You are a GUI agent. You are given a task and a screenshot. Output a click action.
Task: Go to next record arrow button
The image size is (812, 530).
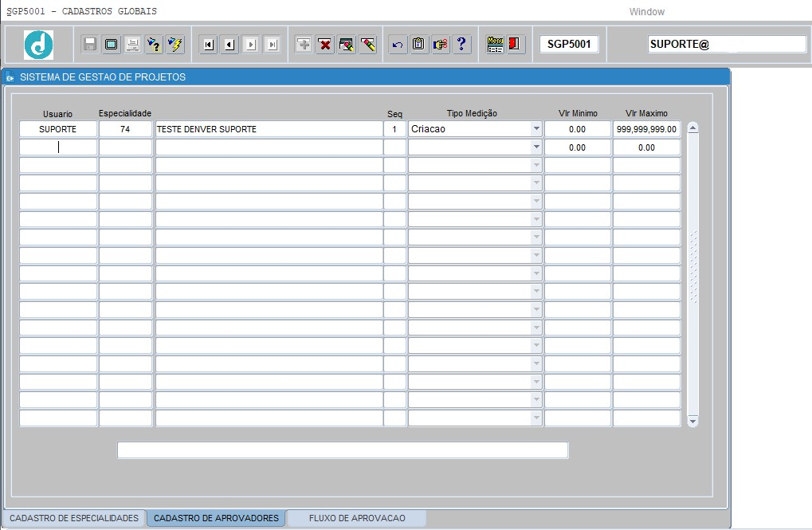(251, 45)
